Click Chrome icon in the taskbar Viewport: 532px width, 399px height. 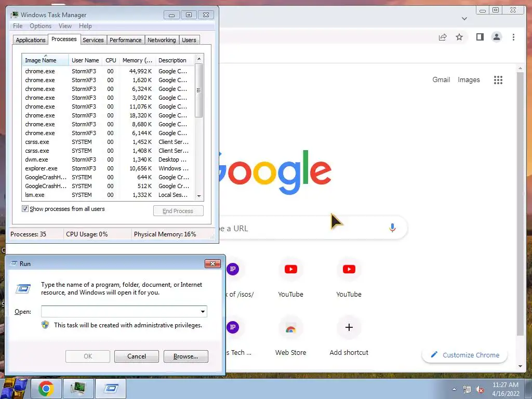[x=46, y=389]
